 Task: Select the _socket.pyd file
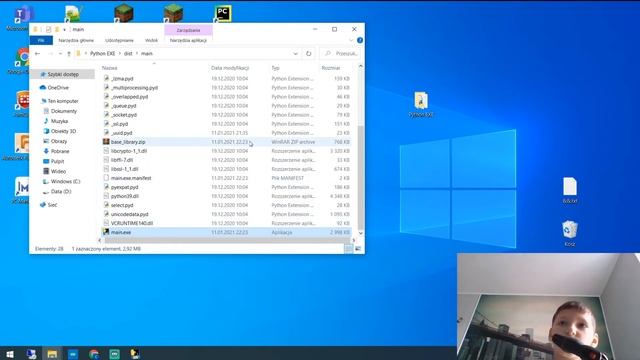click(x=226, y=115)
